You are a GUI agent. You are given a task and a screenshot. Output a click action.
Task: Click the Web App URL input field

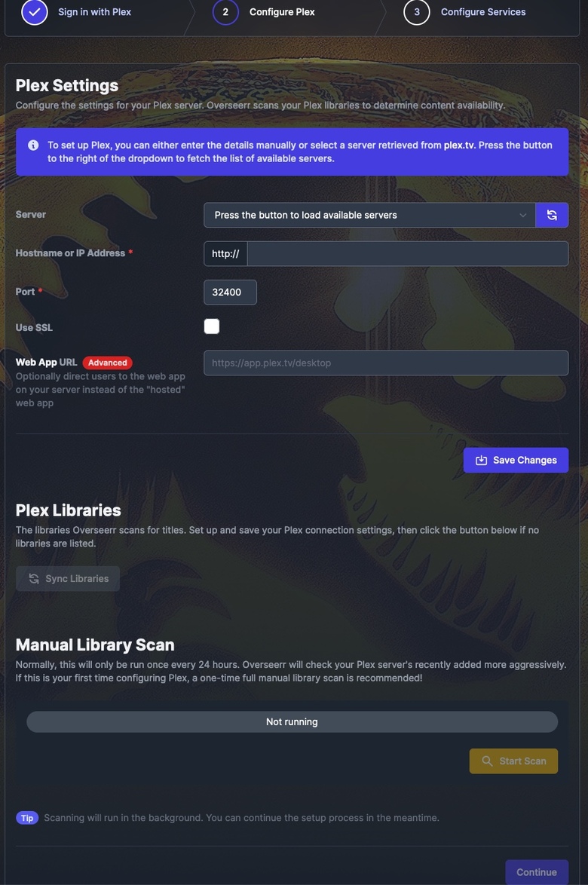(x=386, y=363)
